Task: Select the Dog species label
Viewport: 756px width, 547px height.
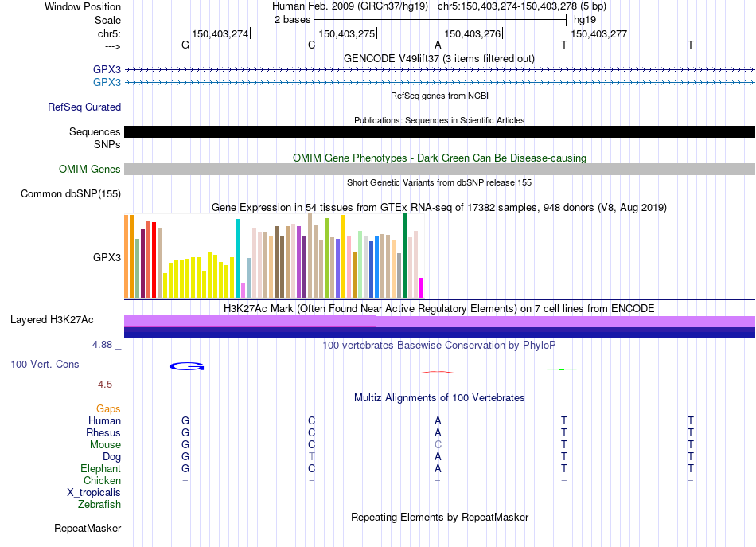Action: click(111, 457)
